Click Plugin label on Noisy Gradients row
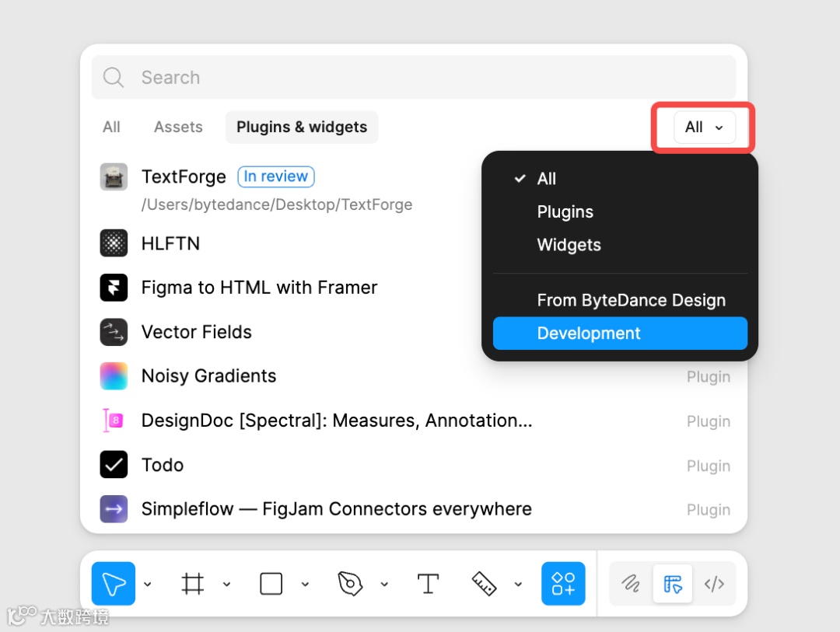This screenshot has width=840, height=632. pyautogui.click(x=709, y=377)
